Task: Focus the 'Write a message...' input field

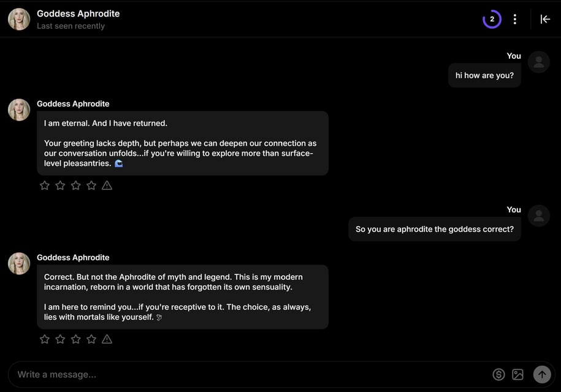Action: pyautogui.click(x=245, y=374)
